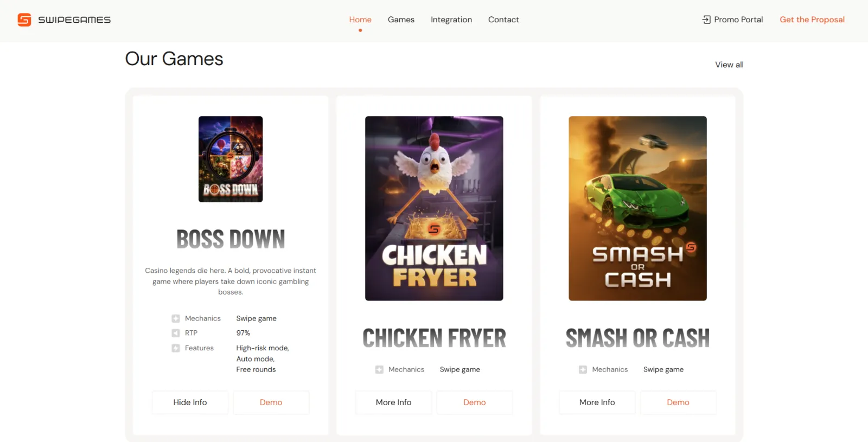Viewport: 868px width, 442px height.
Task: Click the 'Casino legends die here' description
Action: pos(231,281)
